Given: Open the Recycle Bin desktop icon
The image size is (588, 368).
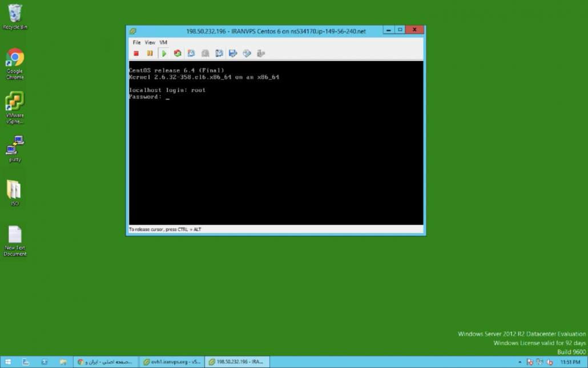Looking at the screenshot, I should point(15,15).
